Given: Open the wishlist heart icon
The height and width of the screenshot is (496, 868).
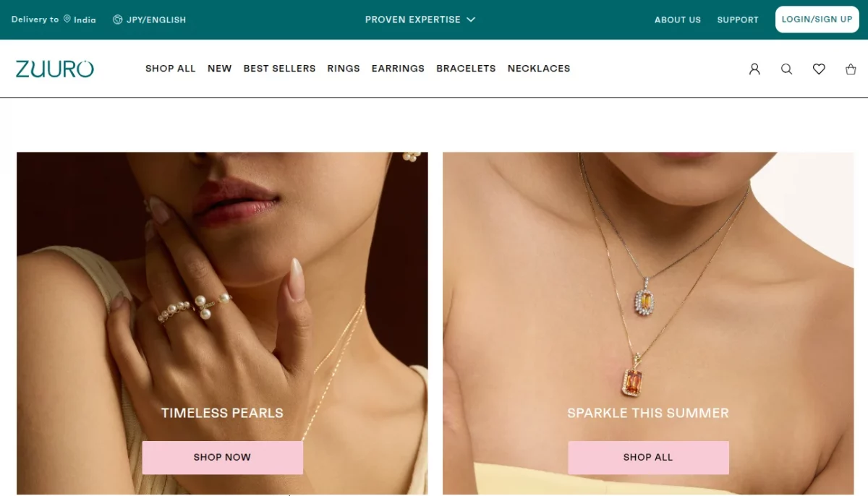Looking at the screenshot, I should 819,69.
